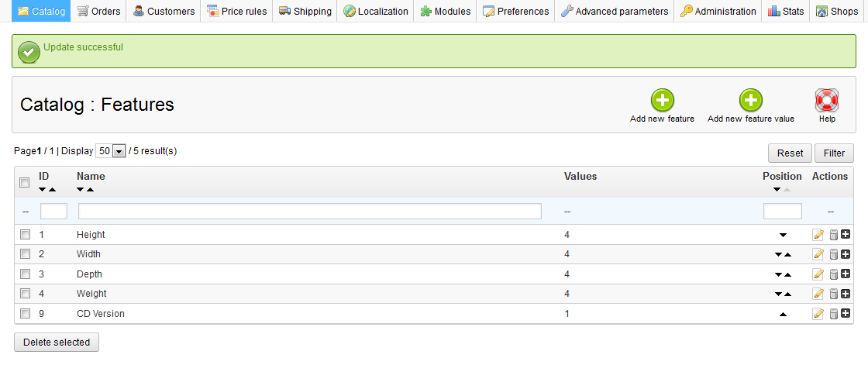Viewport: 868px width, 365px height.
Task: Toggle the select-all checkbox in header
Action: (25, 183)
